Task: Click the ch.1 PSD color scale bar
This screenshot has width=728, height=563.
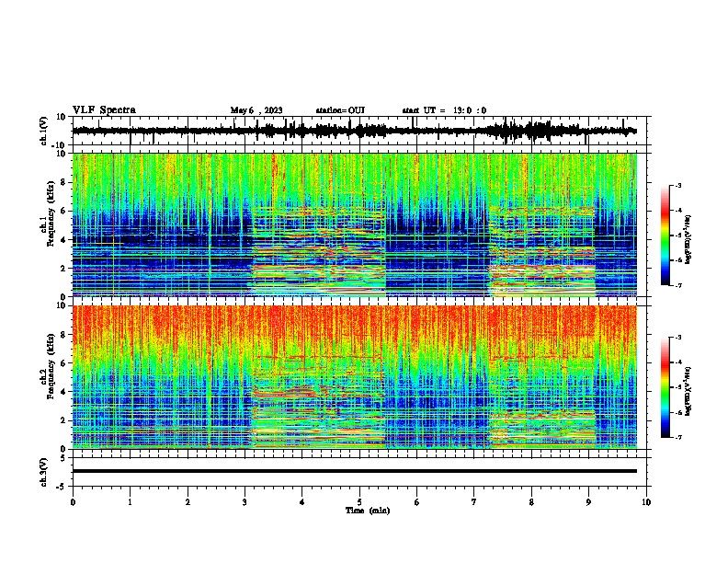Action: click(665, 236)
